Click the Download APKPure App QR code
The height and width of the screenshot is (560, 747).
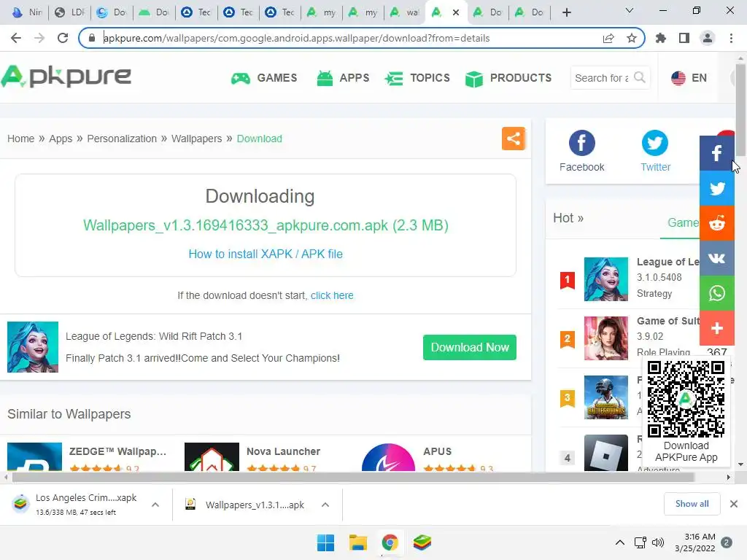tap(686, 399)
